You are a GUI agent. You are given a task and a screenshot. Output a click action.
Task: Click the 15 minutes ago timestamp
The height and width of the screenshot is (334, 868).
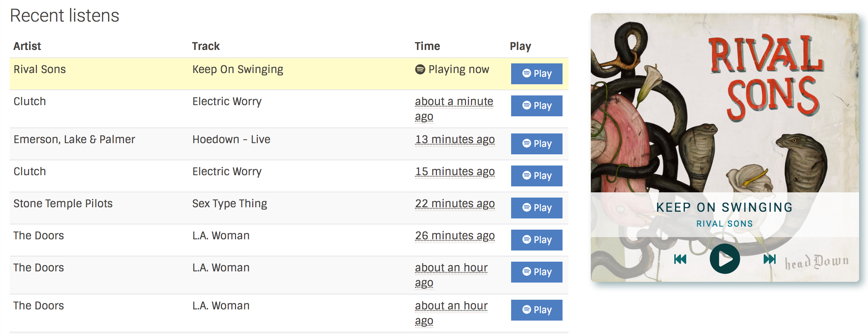(455, 172)
